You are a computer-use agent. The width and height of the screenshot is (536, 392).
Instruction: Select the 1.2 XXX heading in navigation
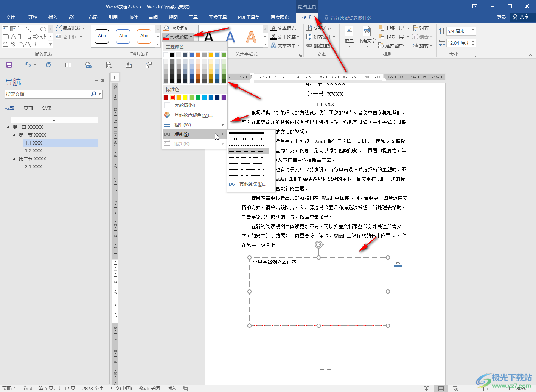(33, 151)
